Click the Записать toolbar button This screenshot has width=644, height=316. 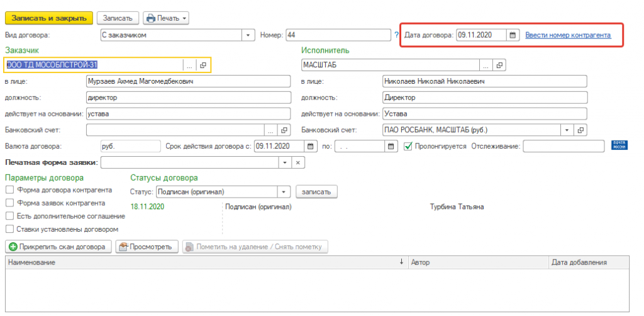pyautogui.click(x=118, y=18)
